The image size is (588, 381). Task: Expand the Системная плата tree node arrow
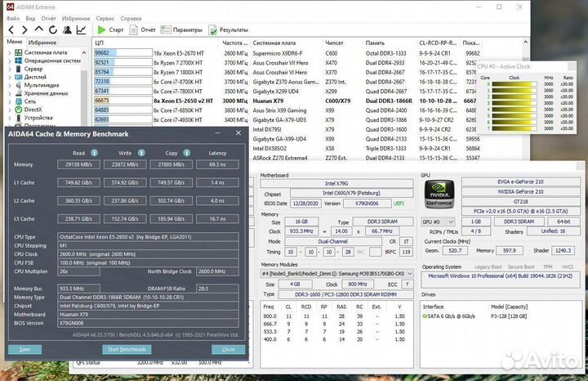pos(10,53)
